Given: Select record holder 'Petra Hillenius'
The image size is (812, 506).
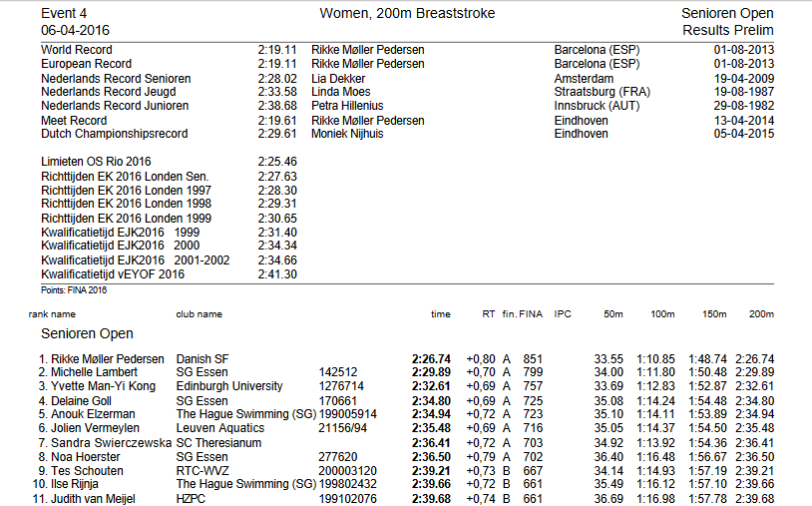Looking at the screenshot, I should coord(347,106).
